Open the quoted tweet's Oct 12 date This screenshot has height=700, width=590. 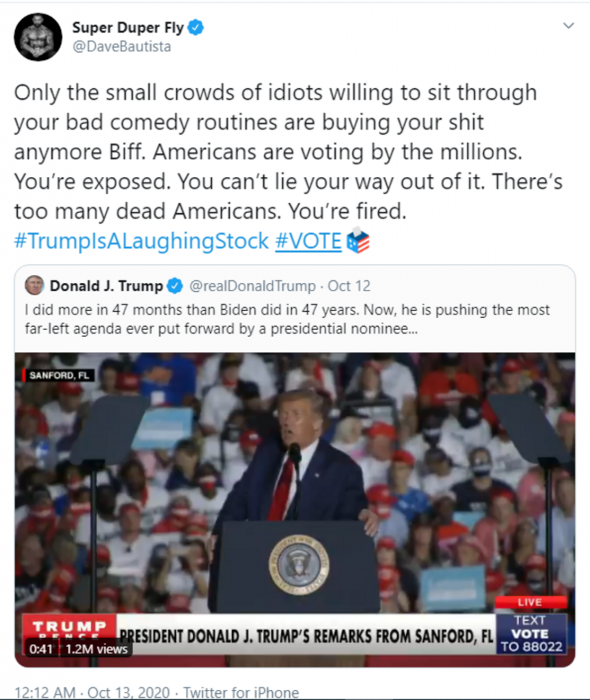click(x=351, y=286)
